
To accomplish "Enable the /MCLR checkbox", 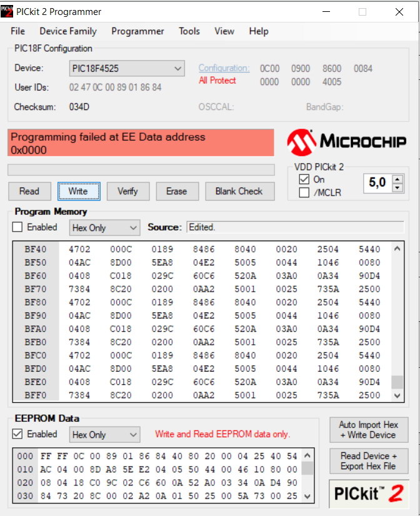I will click(304, 192).
